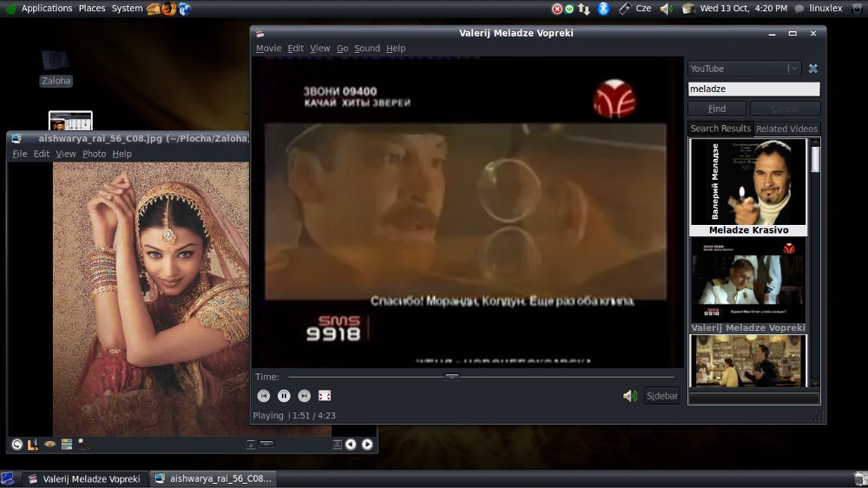
Task: Open the movie player Help menu
Action: (x=396, y=48)
